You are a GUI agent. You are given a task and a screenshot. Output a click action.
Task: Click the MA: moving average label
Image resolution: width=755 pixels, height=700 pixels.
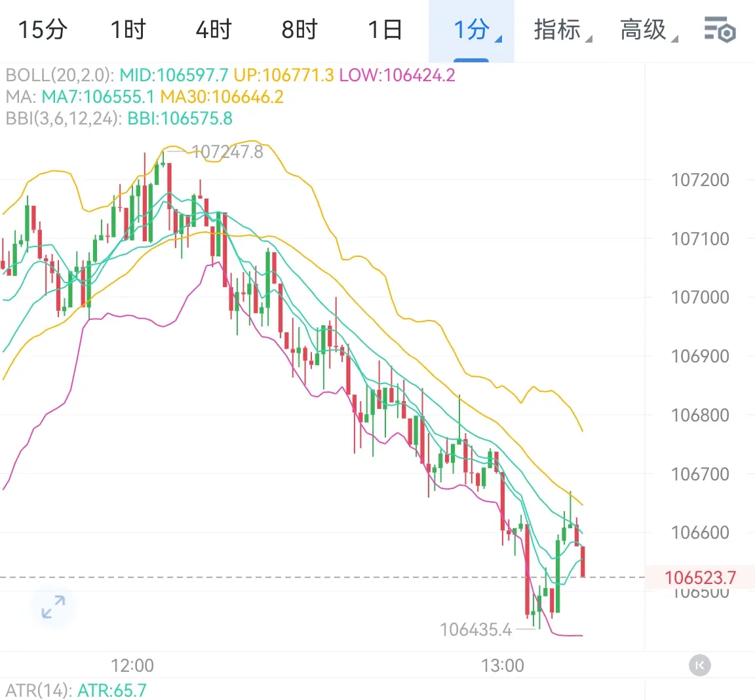(x=21, y=97)
